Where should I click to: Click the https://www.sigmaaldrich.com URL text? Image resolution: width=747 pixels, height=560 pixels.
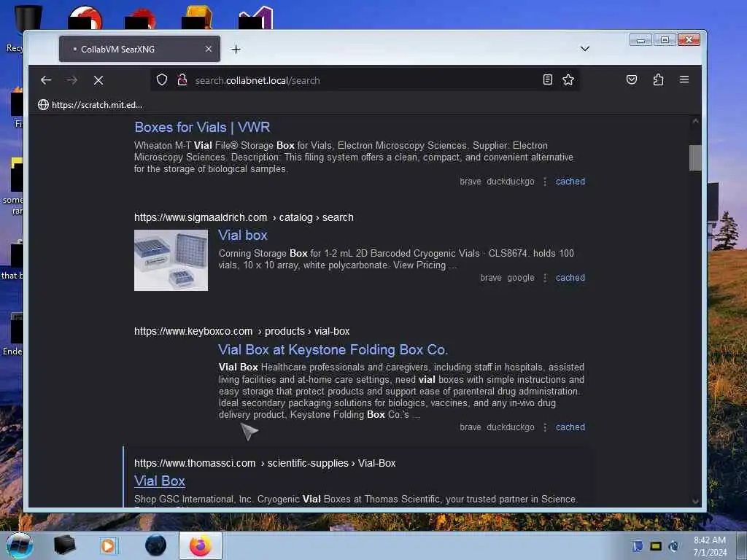pos(201,217)
